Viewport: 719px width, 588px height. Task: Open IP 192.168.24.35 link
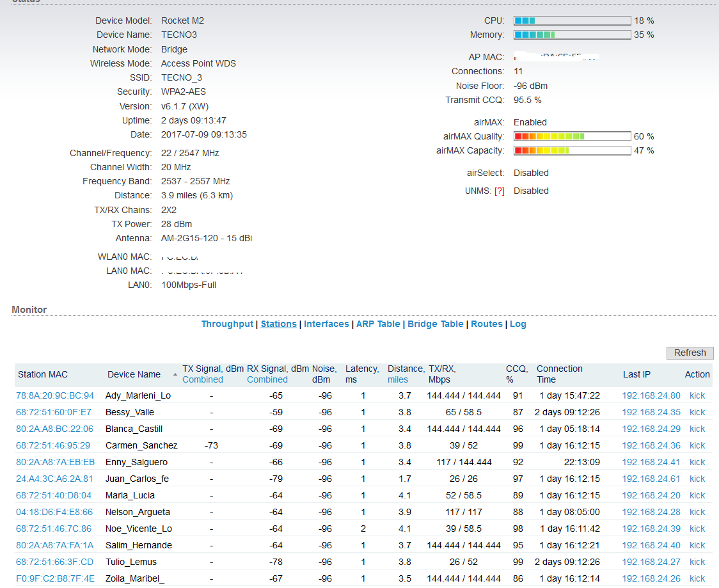tap(651, 412)
